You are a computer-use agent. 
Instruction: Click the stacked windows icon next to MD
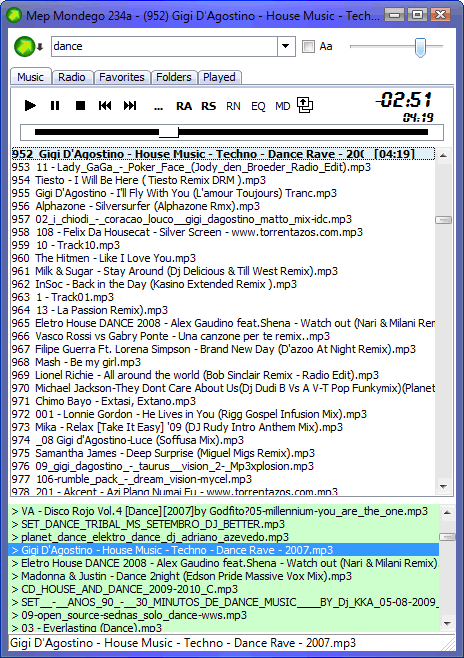point(305,105)
